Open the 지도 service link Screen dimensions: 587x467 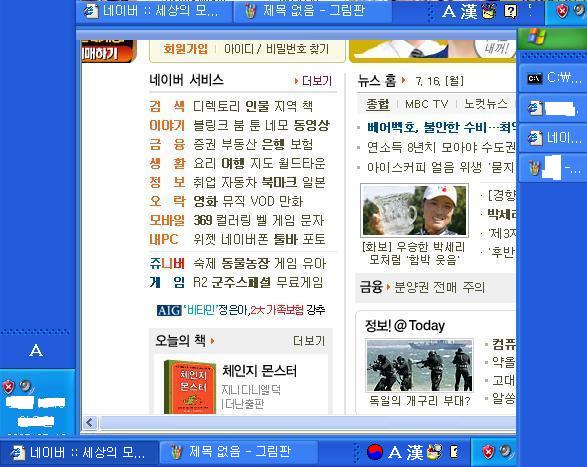pos(261,163)
